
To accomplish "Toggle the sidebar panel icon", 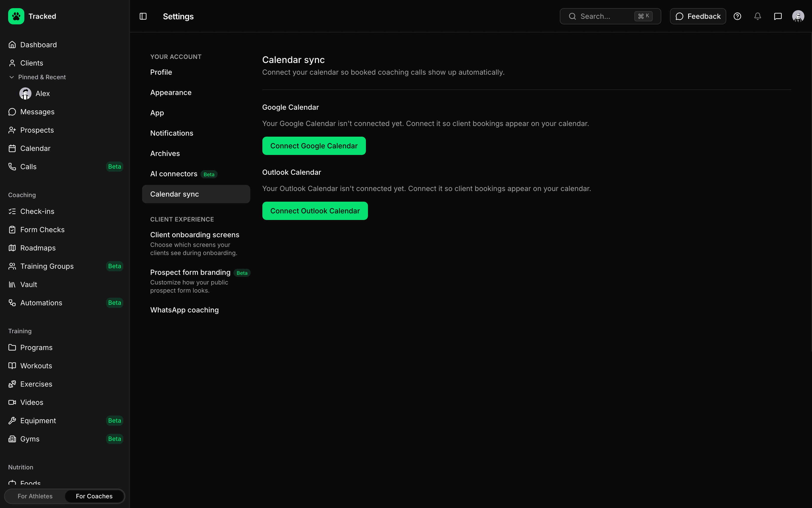I will (x=143, y=16).
